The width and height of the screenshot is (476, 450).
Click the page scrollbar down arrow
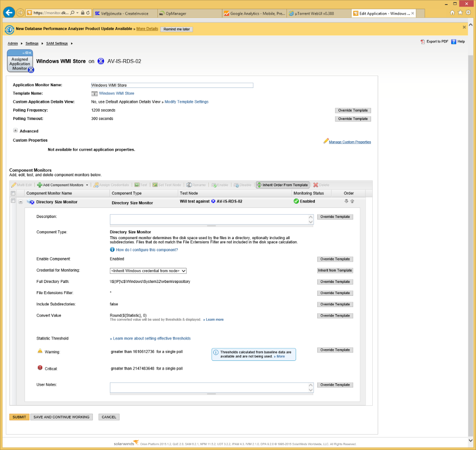471,440
